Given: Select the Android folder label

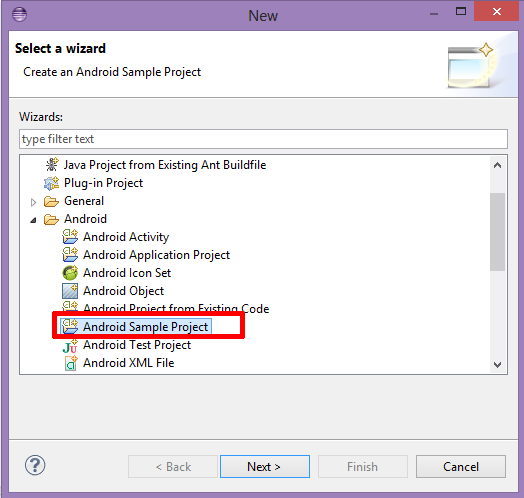Looking at the screenshot, I should [x=85, y=219].
